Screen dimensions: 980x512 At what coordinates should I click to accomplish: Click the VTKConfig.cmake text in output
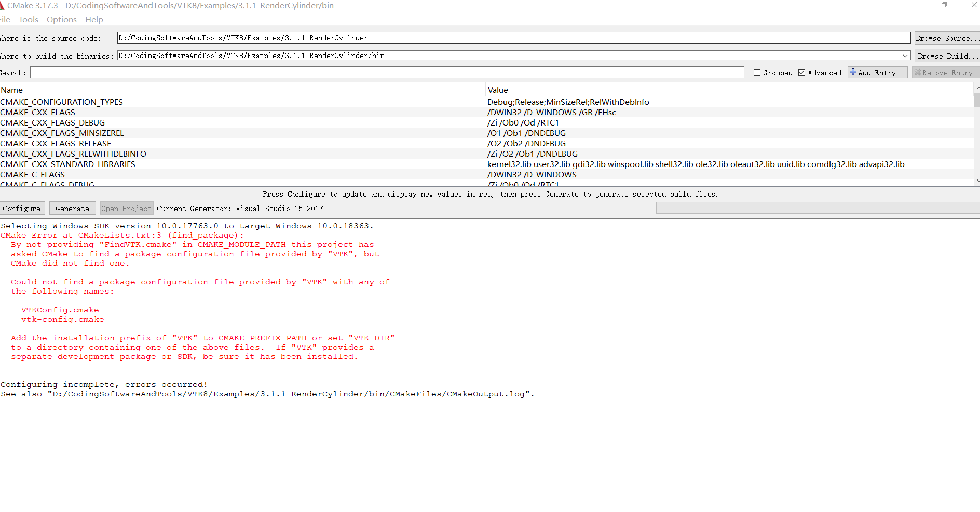[x=60, y=310]
